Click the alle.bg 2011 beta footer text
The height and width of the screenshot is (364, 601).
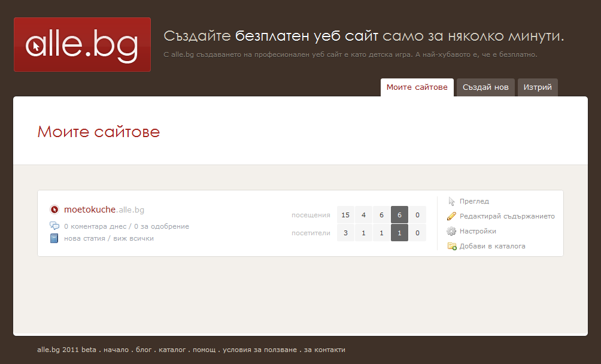[66, 350]
